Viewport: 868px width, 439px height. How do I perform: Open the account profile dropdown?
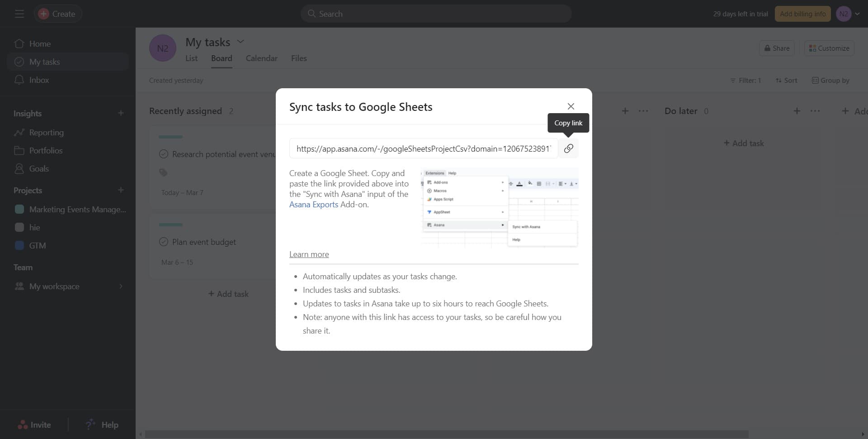tap(857, 14)
